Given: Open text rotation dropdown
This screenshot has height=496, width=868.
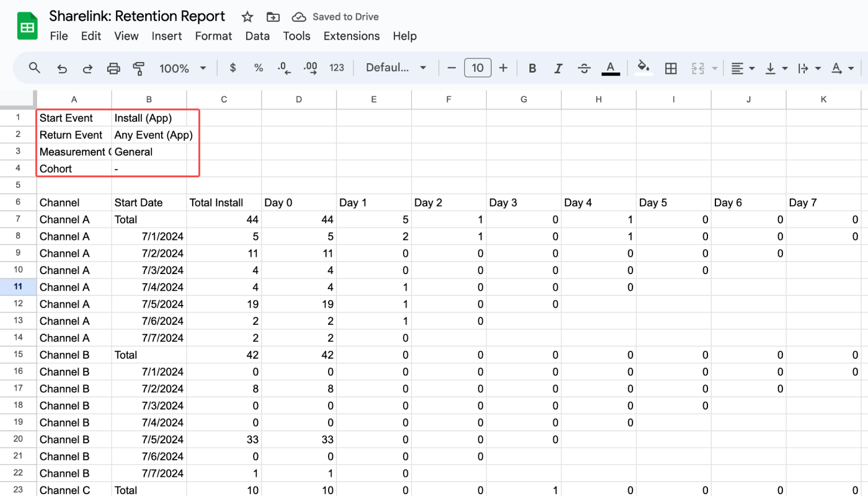Looking at the screenshot, I should click(842, 68).
